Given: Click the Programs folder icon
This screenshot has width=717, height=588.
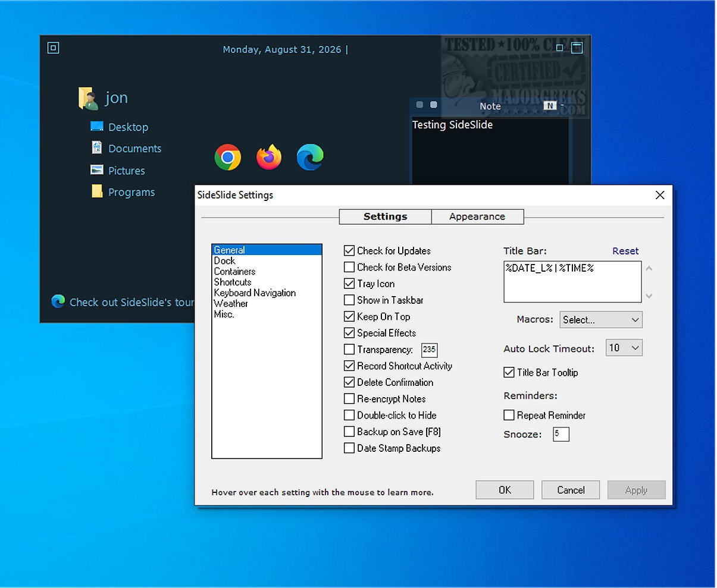Looking at the screenshot, I should coord(96,191).
